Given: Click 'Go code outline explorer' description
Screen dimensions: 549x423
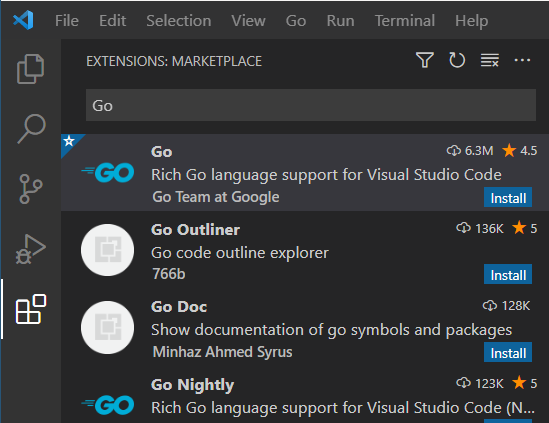Looking at the screenshot, I should [240, 253].
